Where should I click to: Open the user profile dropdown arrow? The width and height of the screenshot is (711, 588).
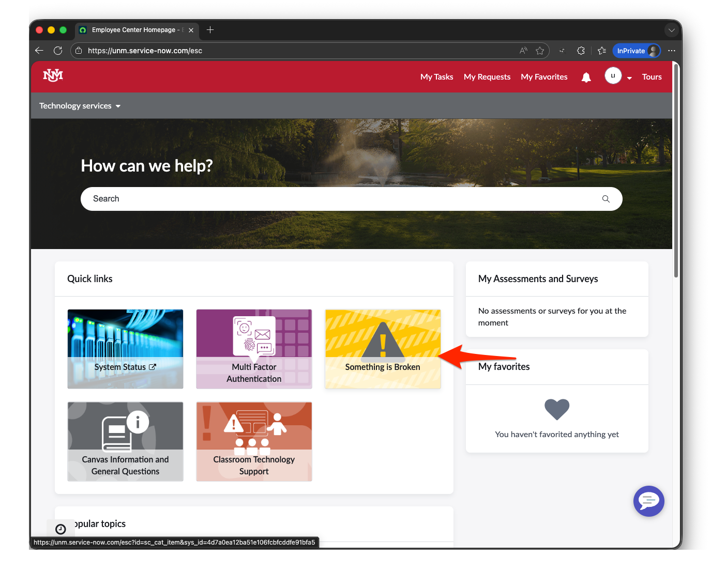629,78
